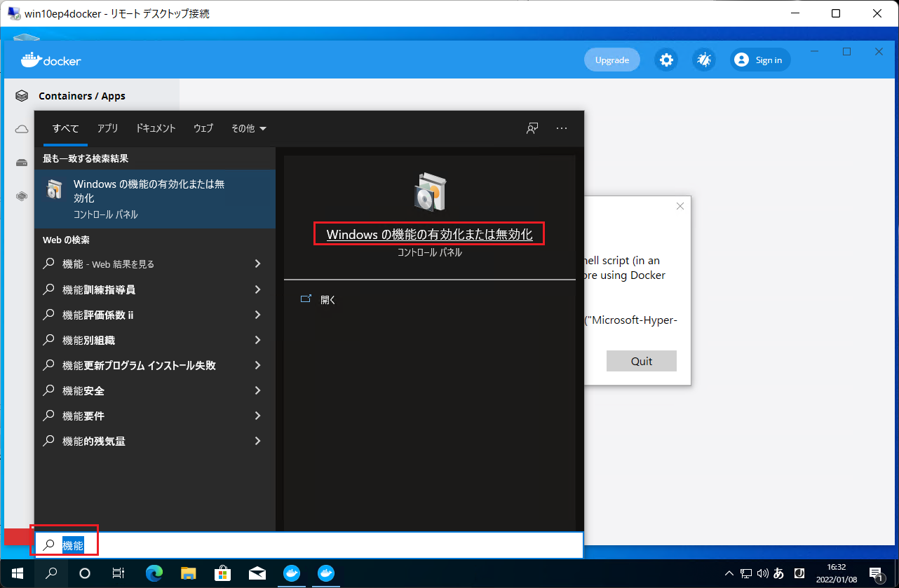The height and width of the screenshot is (588, 899).
Task: Open Docker Desktop settings via gear icon
Action: click(x=665, y=60)
